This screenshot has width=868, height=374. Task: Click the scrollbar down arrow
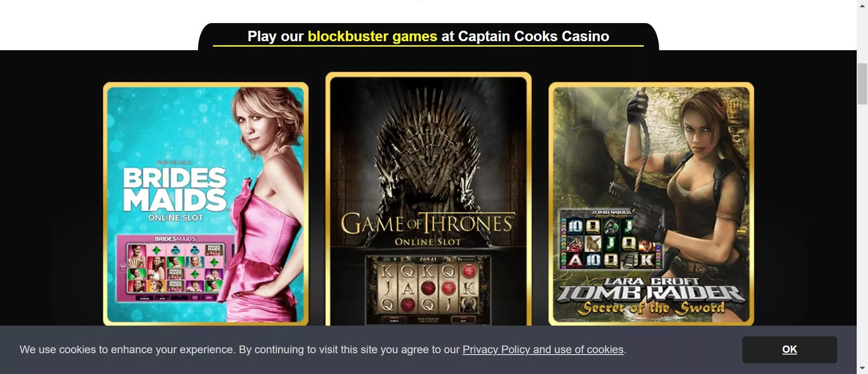coord(862,368)
